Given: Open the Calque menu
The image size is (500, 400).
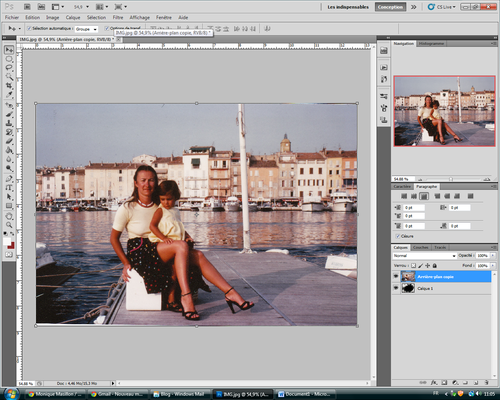Looking at the screenshot, I should [73, 17].
